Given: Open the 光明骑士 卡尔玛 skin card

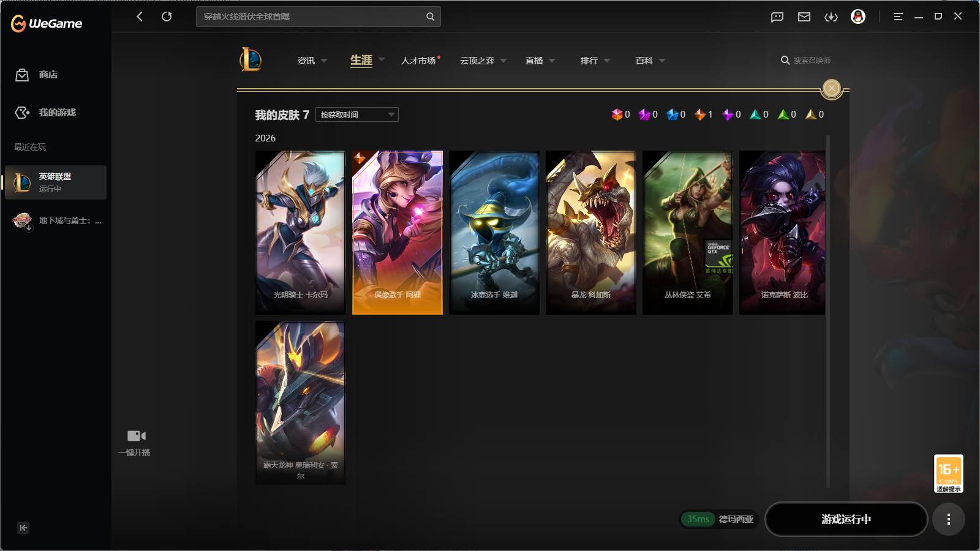Looking at the screenshot, I should (301, 233).
